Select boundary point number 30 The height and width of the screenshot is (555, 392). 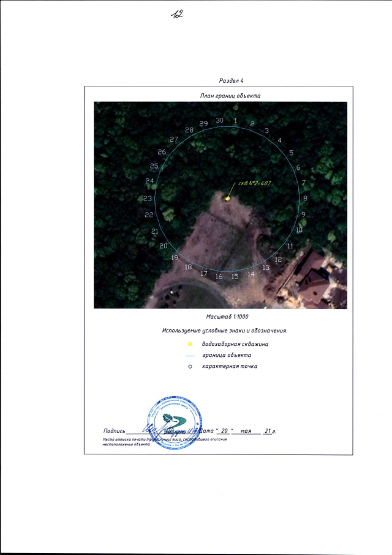pyautogui.click(x=219, y=120)
